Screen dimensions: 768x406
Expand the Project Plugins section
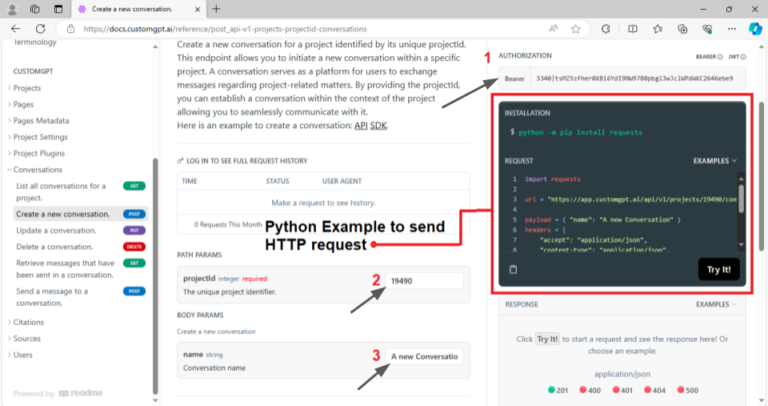(x=39, y=153)
